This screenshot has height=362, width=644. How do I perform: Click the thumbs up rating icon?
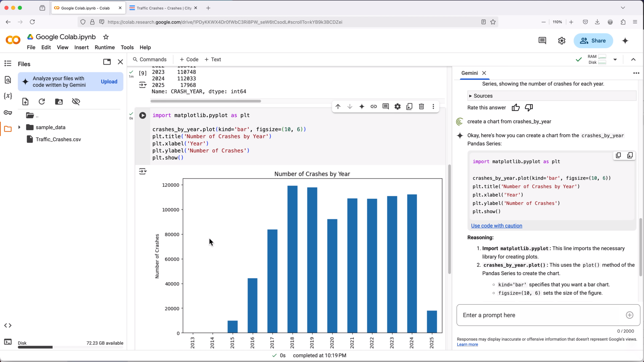(x=516, y=108)
